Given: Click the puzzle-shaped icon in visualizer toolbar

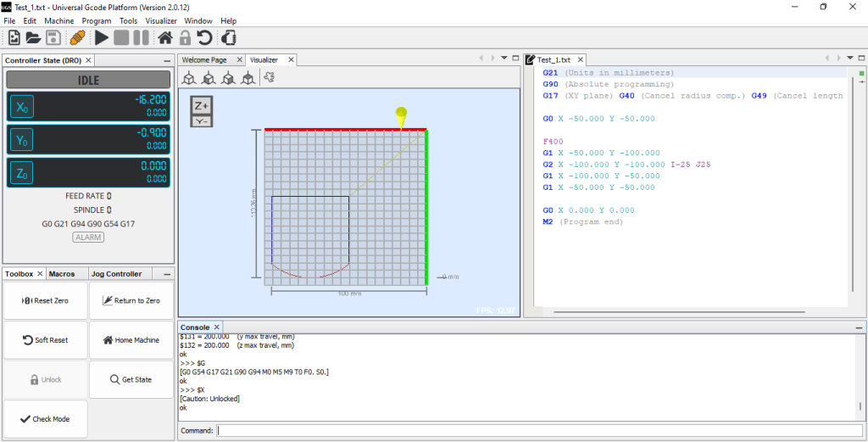Looking at the screenshot, I should (270, 78).
